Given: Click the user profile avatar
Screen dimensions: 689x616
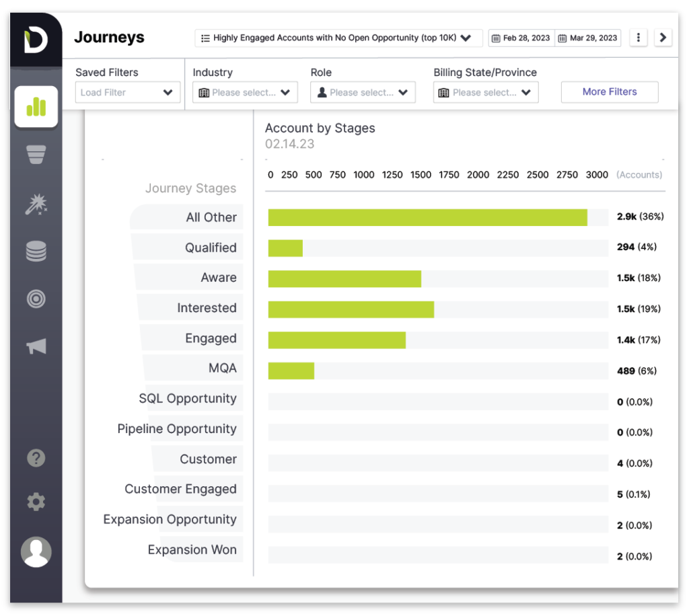Looking at the screenshot, I should pos(36,551).
